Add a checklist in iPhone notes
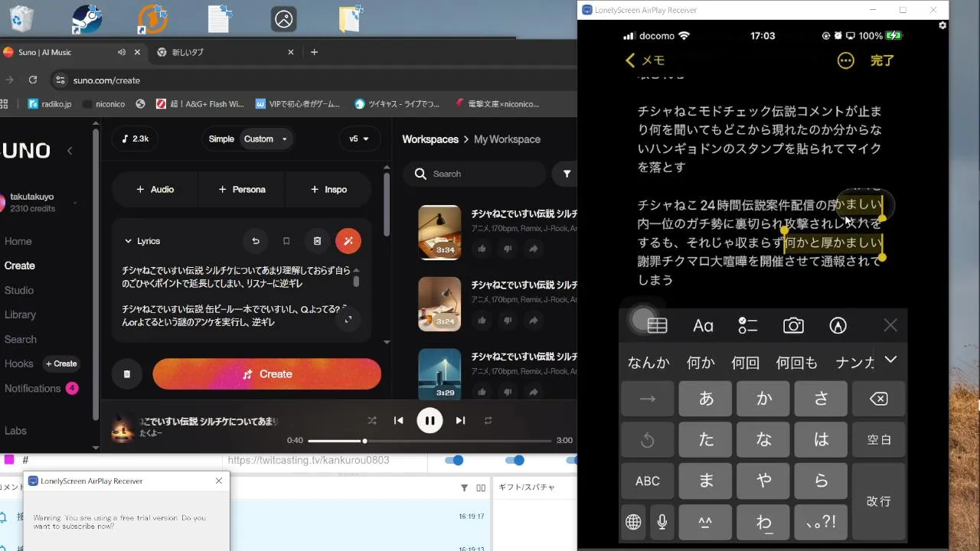The image size is (980, 551). 747,326
